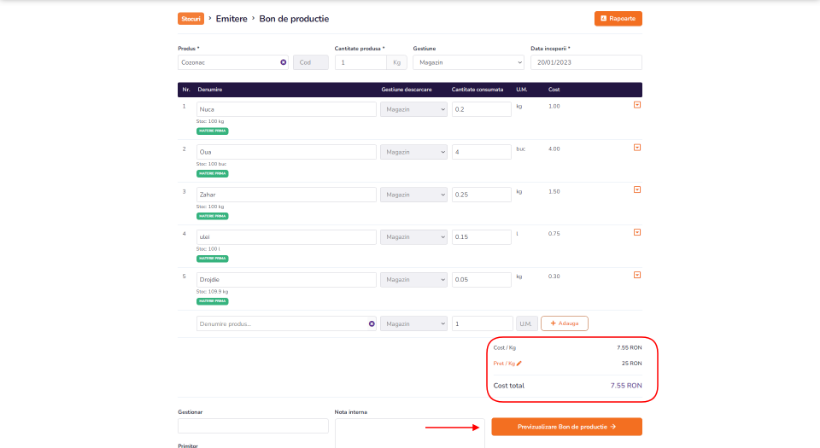The width and height of the screenshot is (820, 448).
Task: Delete the Nuca ingredient row
Action: pyautogui.click(x=637, y=105)
